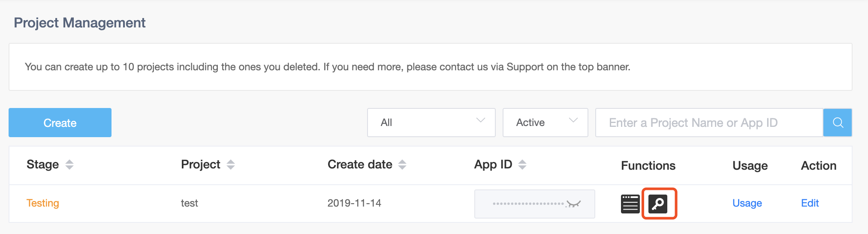
Task: Sort projects by the Stage column
Action: pos(69,165)
